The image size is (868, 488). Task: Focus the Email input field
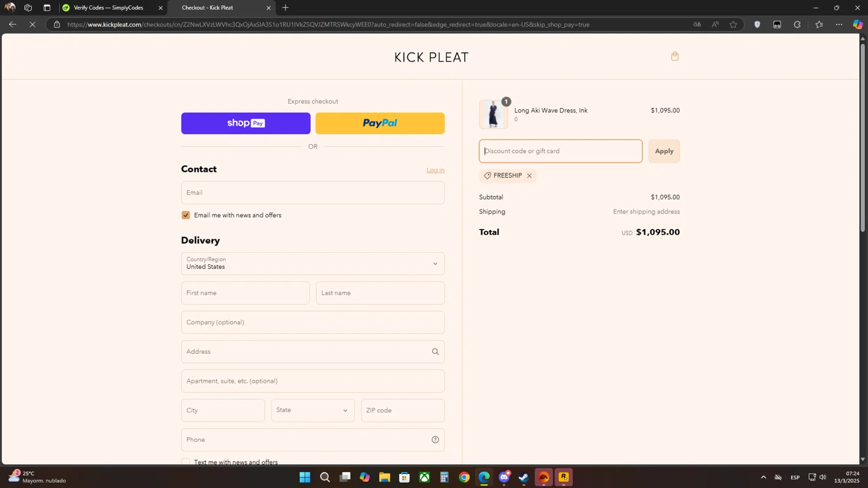[313, 193]
